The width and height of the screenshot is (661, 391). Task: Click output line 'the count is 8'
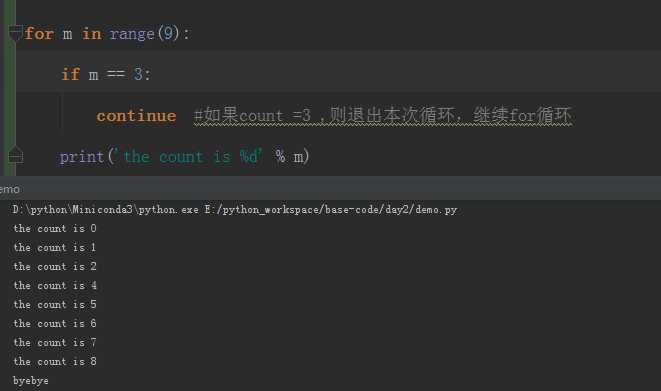coord(55,361)
